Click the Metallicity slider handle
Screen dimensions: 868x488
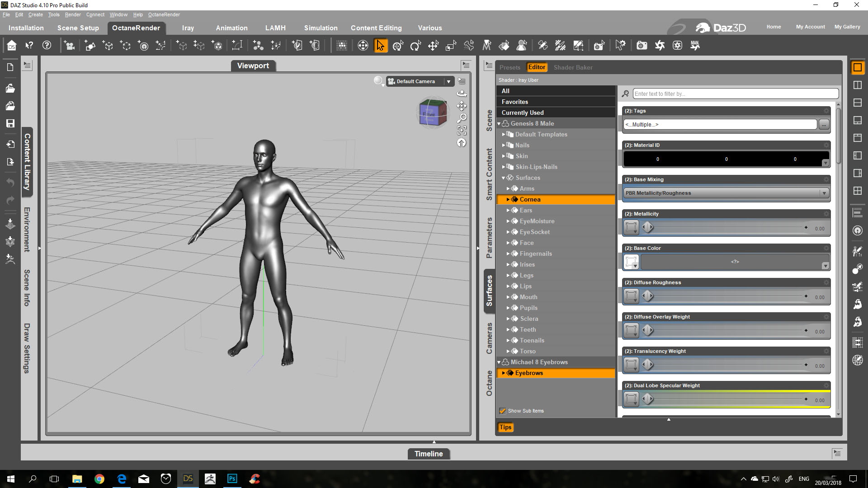[x=648, y=227]
